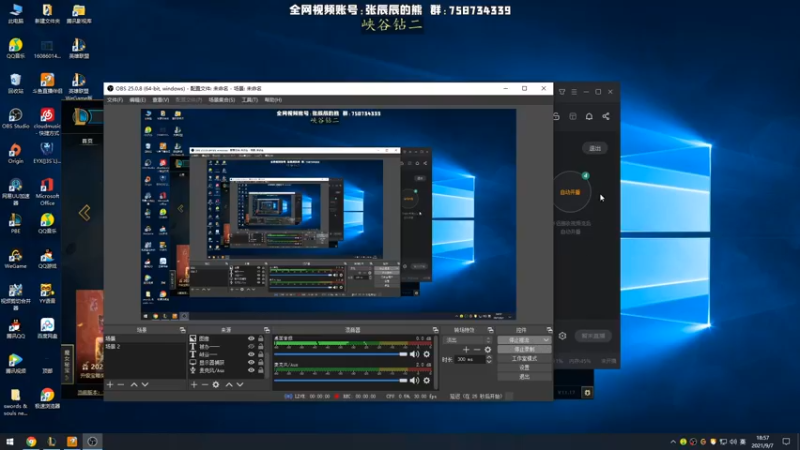Viewport: 800px width, 450px height.
Task: Move the selected scene down
Action: (145, 384)
